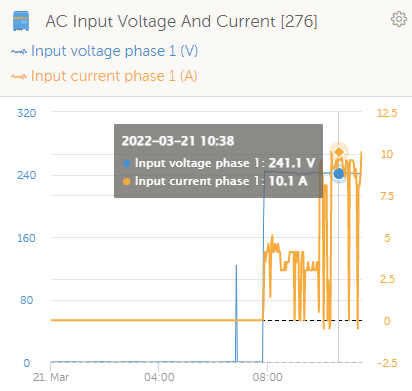Click the 04:00 time axis label
412x391 pixels.
(x=159, y=377)
